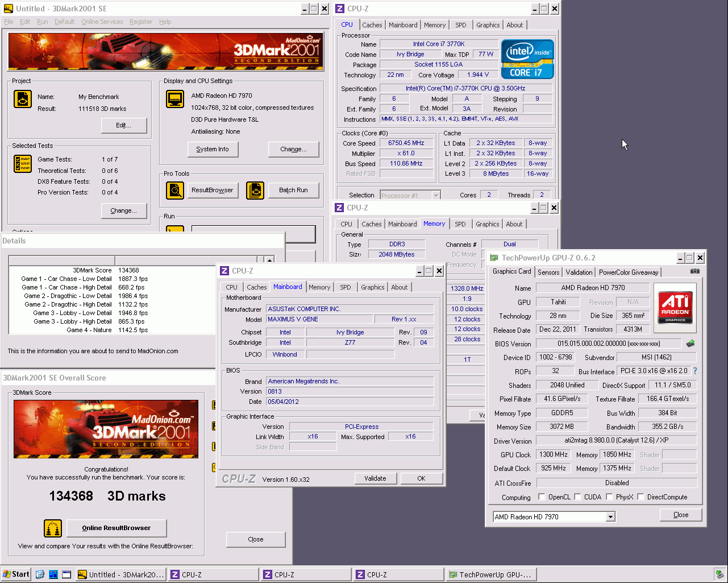Click Game 4 - Nature row in Details
This screenshot has height=583, width=728.
pos(112,330)
